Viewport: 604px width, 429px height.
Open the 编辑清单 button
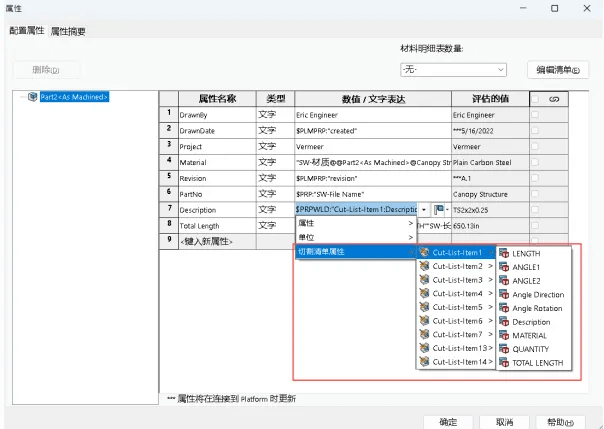click(x=557, y=70)
